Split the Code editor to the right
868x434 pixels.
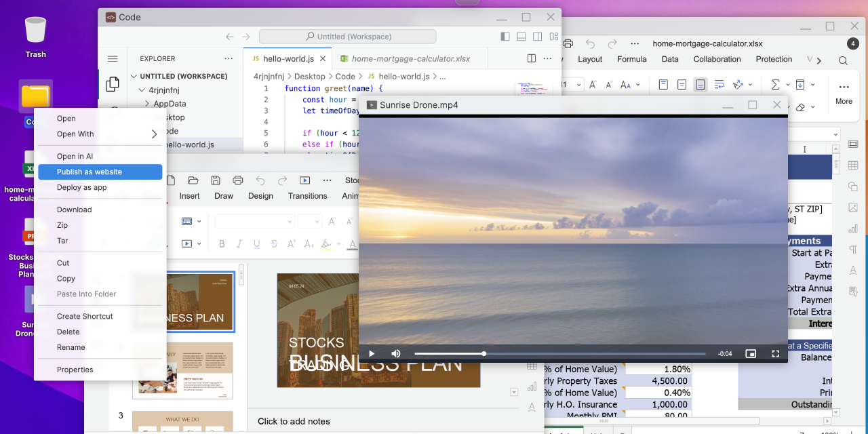(x=532, y=59)
